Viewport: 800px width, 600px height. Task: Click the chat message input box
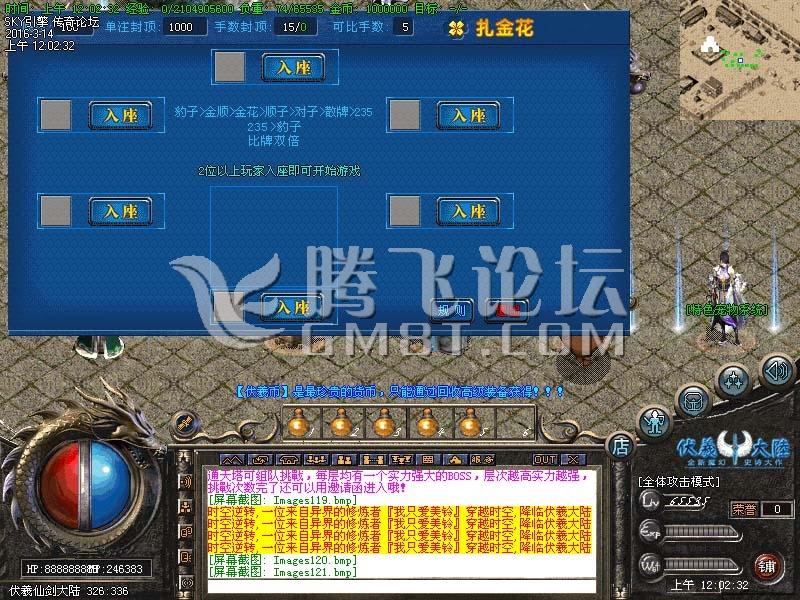[402, 586]
